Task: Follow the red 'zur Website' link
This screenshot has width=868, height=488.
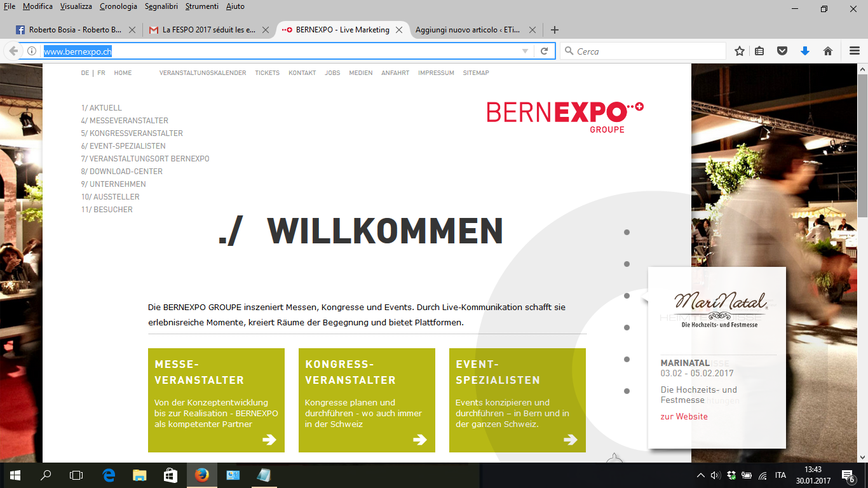Action: click(x=684, y=417)
